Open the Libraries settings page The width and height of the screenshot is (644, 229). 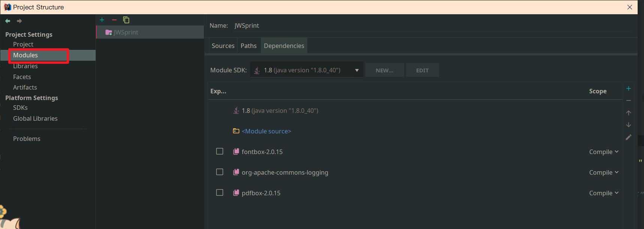[25, 66]
